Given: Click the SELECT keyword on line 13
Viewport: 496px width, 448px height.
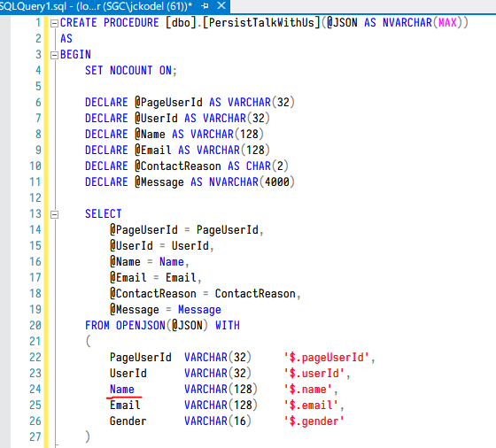Looking at the screenshot, I should tap(104, 214).
